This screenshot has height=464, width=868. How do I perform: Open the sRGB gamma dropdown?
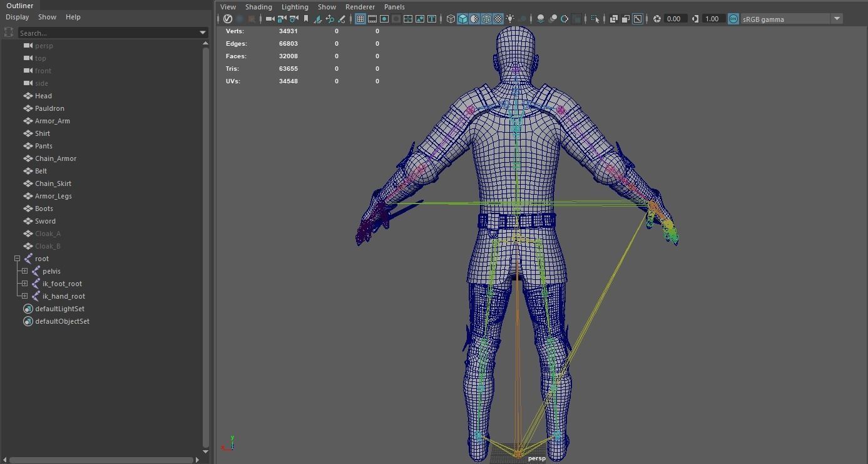[x=837, y=19]
